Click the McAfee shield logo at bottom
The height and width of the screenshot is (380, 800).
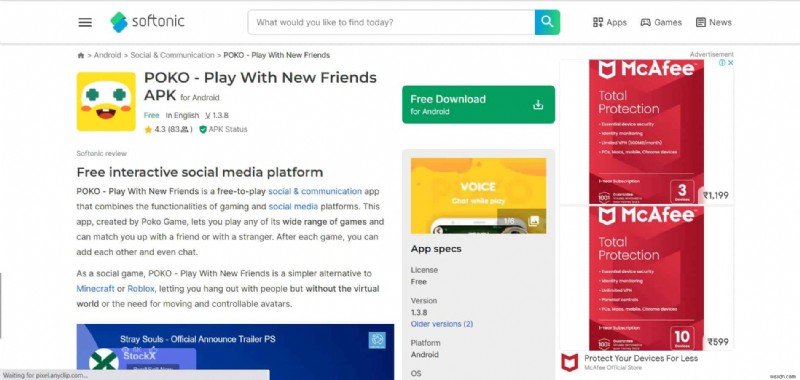tap(569, 362)
